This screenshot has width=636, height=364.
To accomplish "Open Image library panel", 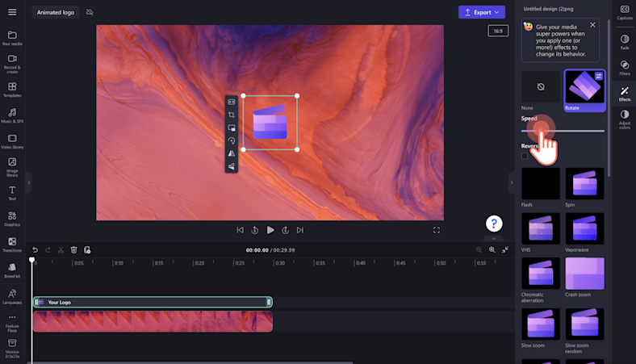I will click(12, 167).
